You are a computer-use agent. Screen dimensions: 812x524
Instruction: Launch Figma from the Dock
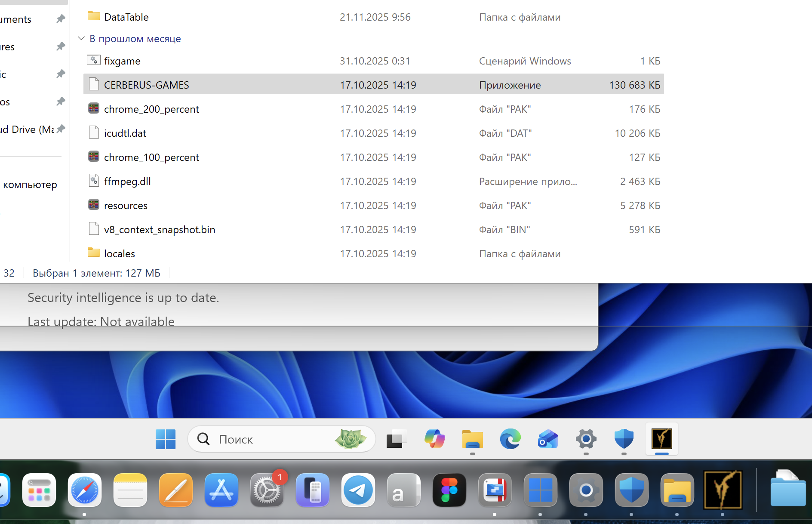449,490
